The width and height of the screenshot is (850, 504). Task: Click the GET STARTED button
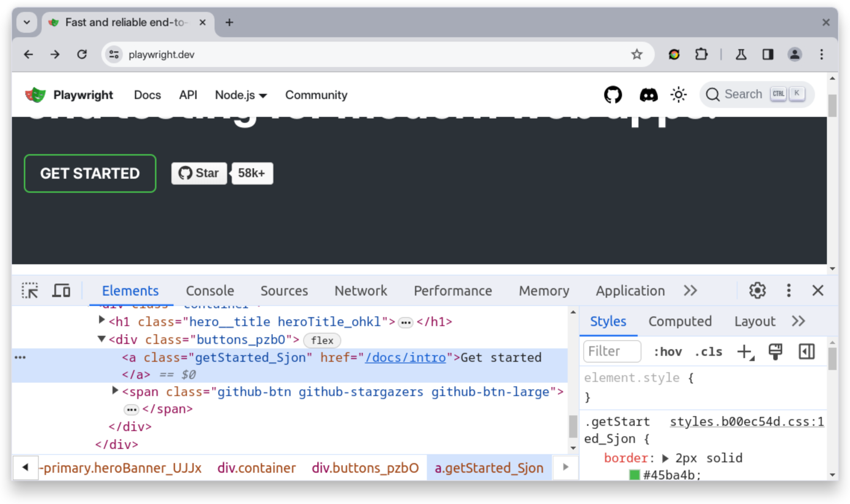click(89, 173)
